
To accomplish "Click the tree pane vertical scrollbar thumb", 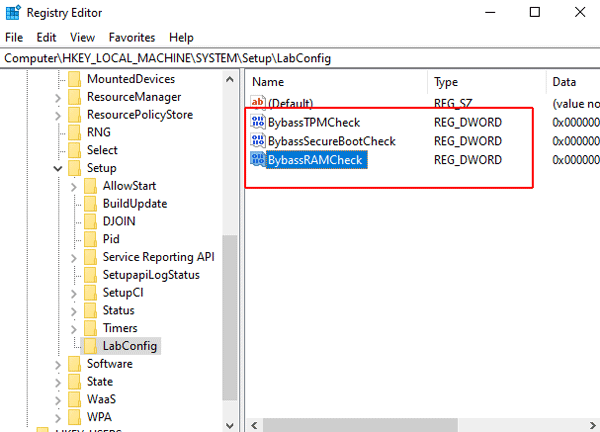I will 230,318.
